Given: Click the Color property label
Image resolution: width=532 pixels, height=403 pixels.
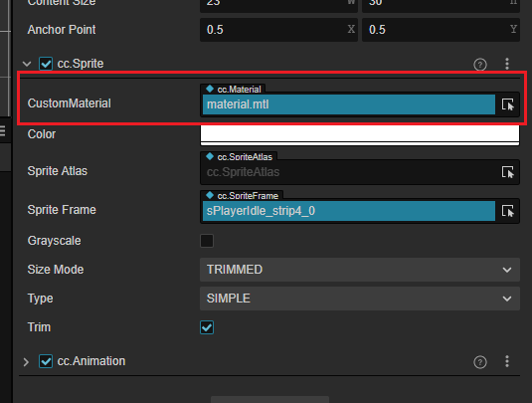Looking at the screenshot, I should pyautogui.click(x=42, y=134).
